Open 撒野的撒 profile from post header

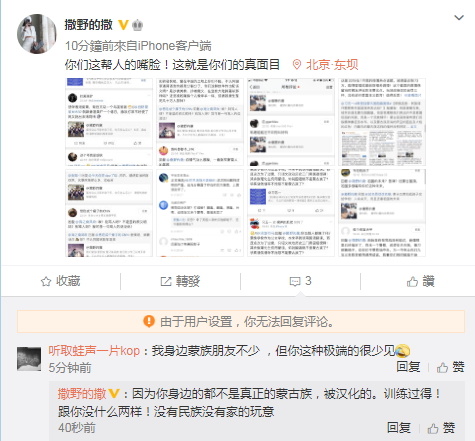tap(89, 25)
